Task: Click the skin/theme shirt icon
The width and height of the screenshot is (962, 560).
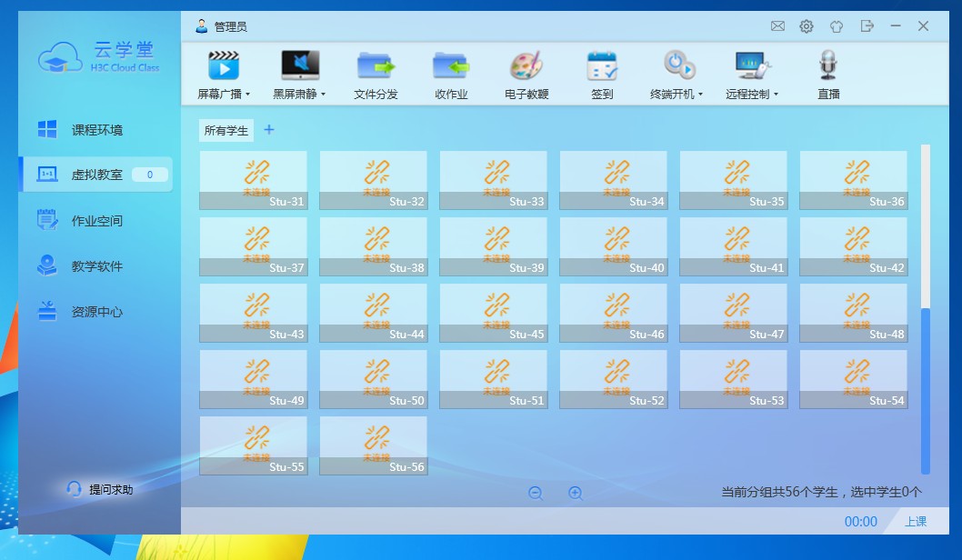Action: [x=837, y=26]
